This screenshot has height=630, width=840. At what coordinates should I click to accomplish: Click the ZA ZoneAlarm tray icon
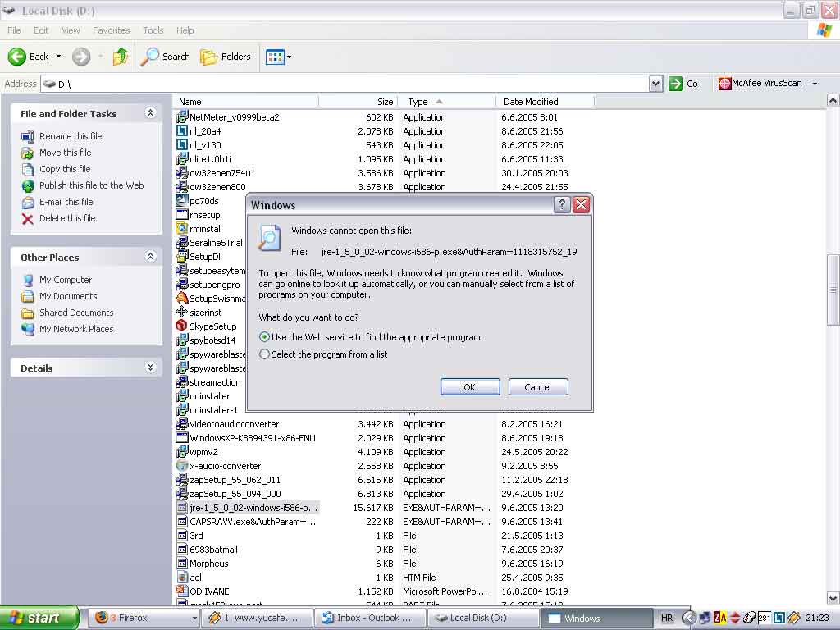(719, 618)
